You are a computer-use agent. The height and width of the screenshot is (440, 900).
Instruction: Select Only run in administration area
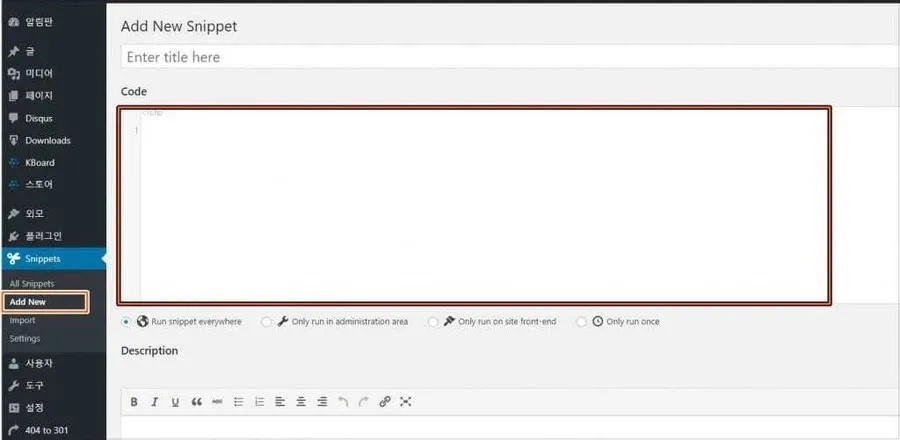tap(266, 322)
